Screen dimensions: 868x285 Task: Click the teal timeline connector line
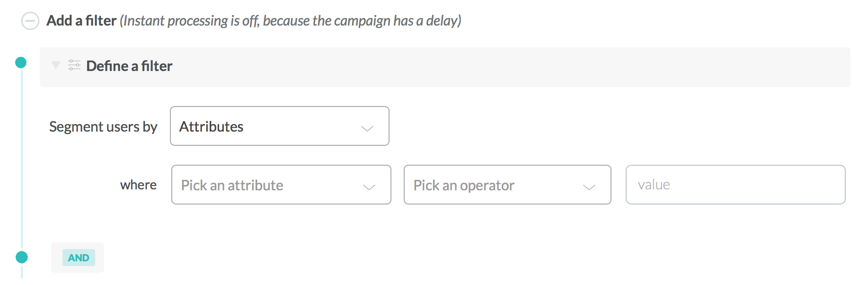20,161
